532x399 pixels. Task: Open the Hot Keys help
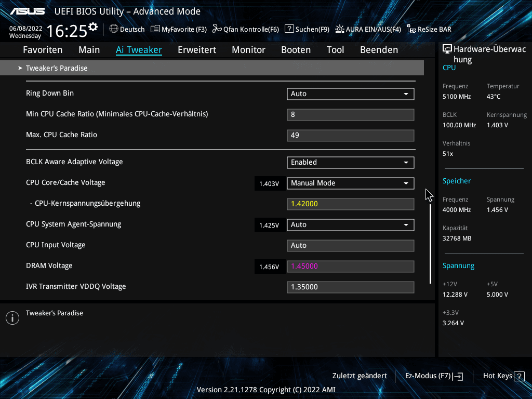tap(504, 376)
